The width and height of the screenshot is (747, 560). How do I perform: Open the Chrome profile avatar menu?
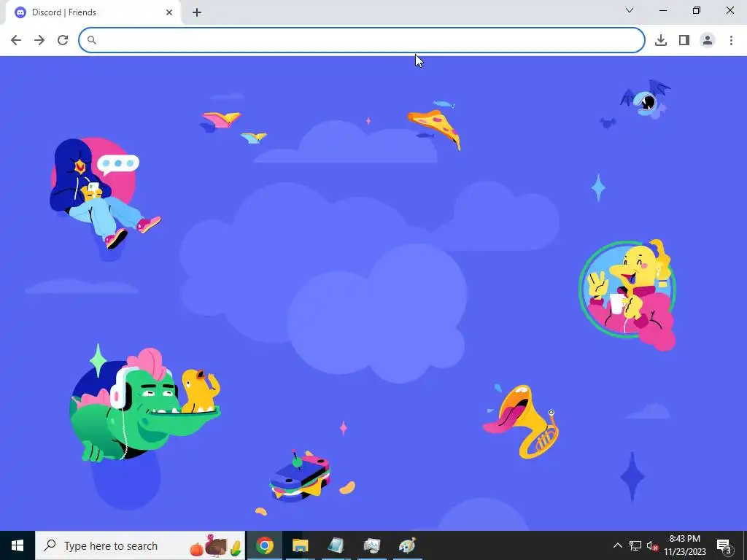[x=708, y=40]
